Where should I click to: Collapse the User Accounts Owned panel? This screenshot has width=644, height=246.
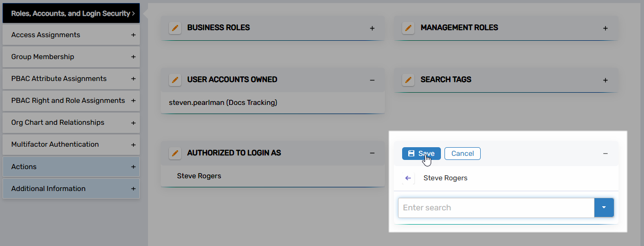[x=372, y=80]
